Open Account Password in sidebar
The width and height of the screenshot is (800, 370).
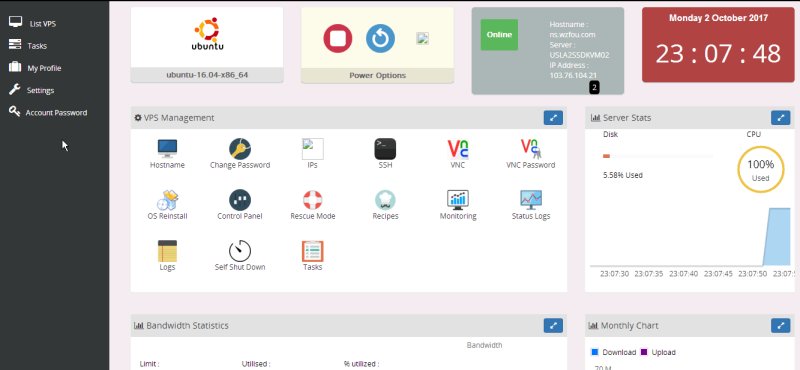[x=47, y=112]
